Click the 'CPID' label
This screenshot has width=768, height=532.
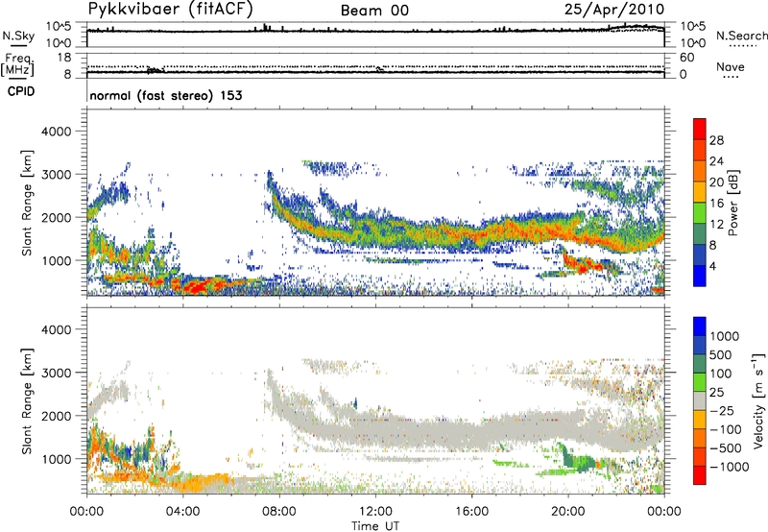click(21, 91)
